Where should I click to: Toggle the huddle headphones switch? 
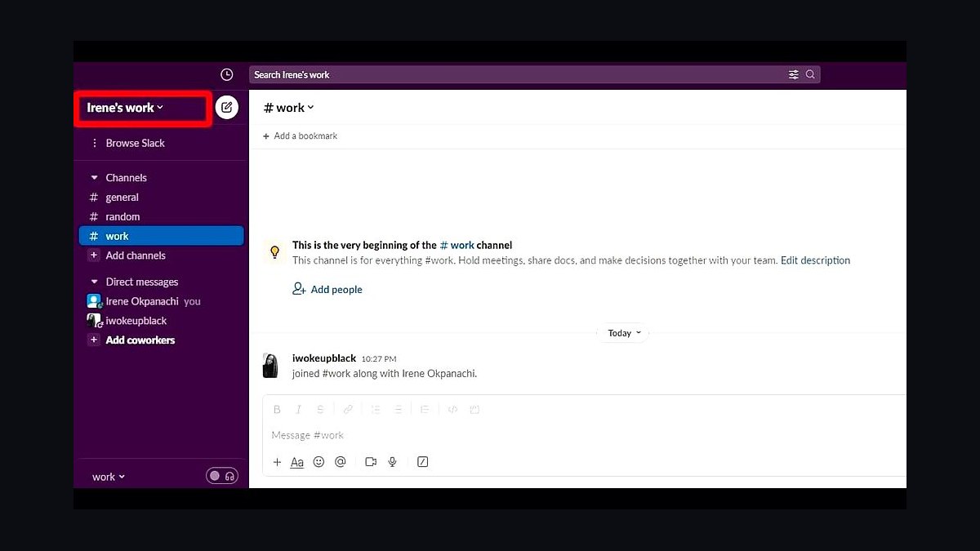coord(222,476)
